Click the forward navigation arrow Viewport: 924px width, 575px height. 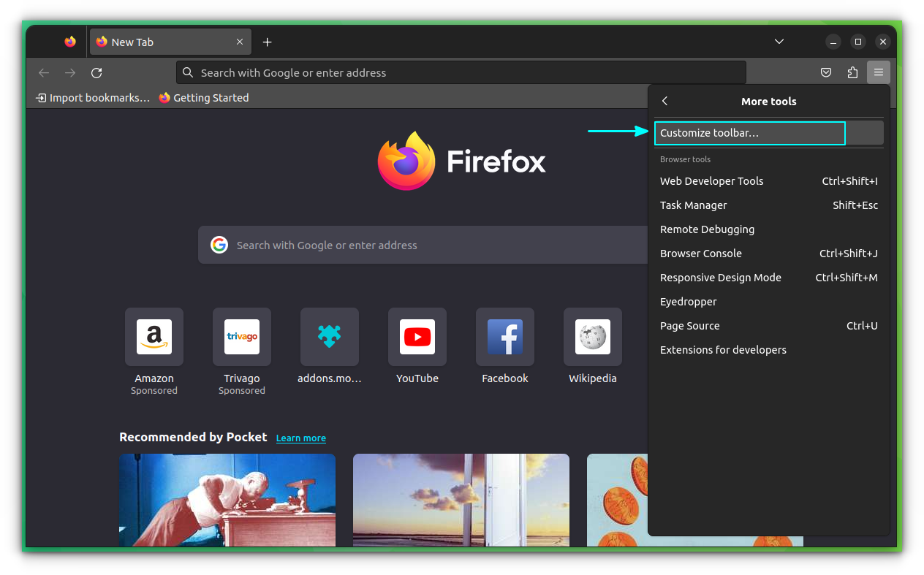pyautogui.click(x=70, y=72)
